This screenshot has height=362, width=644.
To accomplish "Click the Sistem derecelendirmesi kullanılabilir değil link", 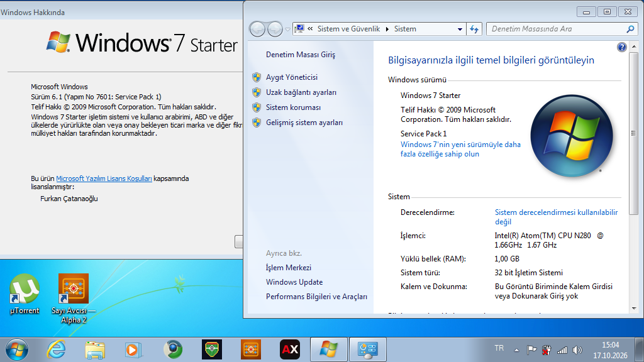I will pyautogui.click(x=556, y=217).
